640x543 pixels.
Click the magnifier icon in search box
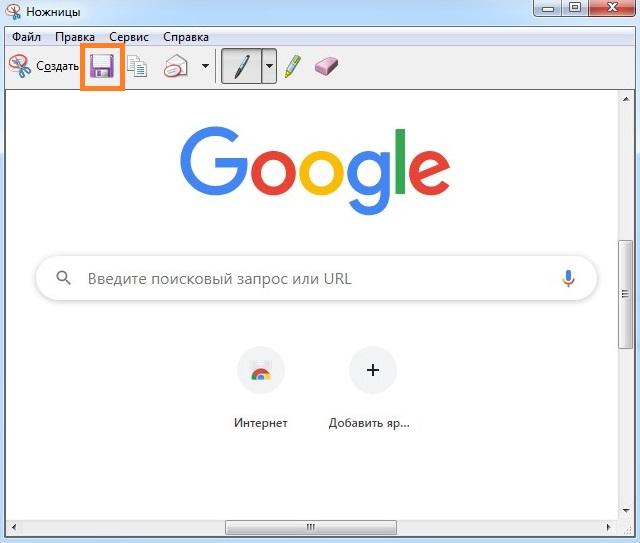click(x=63, y=278)
